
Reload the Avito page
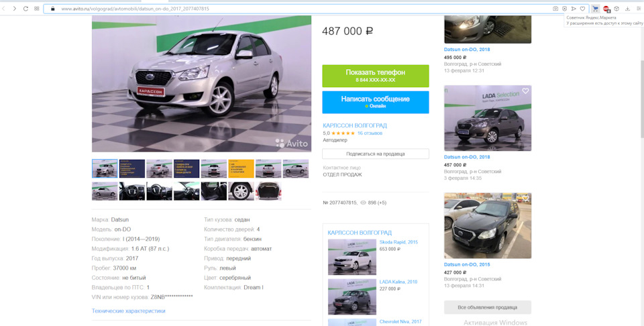[x=25, y=8]
